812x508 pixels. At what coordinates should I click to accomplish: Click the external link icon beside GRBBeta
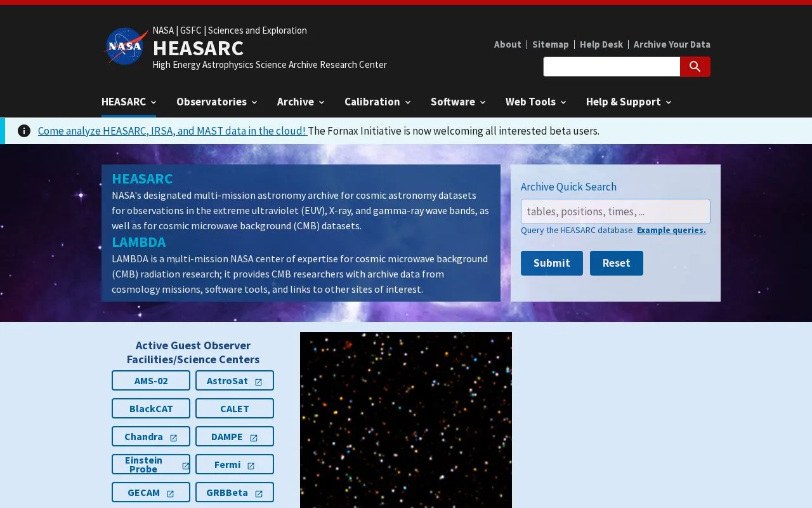(258, 493)
